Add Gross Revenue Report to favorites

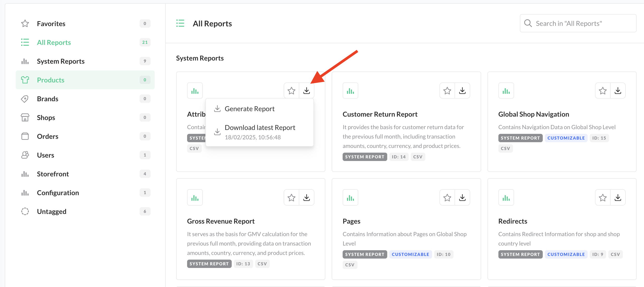pyautogui.click(x=291, y=198)
